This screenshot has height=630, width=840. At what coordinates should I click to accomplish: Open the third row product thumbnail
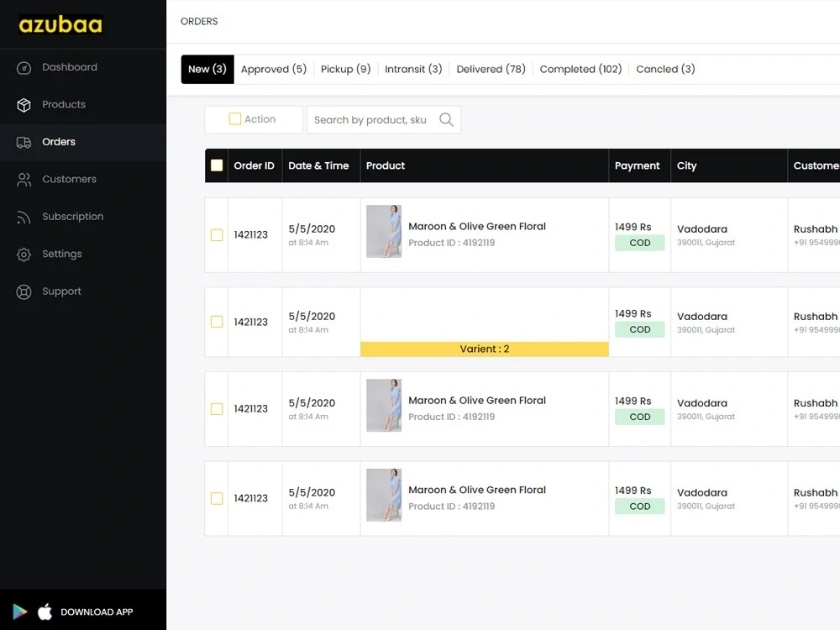click(x=384, y=406)
